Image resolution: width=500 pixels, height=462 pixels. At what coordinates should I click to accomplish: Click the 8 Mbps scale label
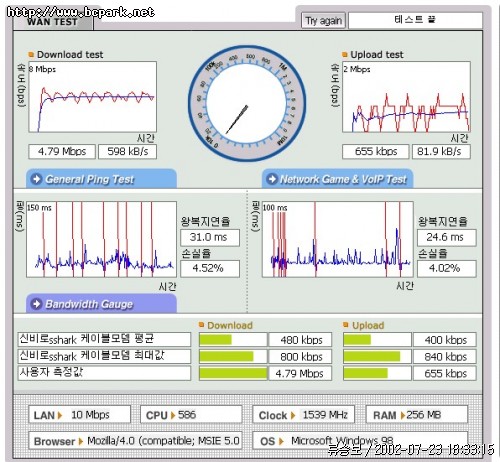[x=42, y=69]
